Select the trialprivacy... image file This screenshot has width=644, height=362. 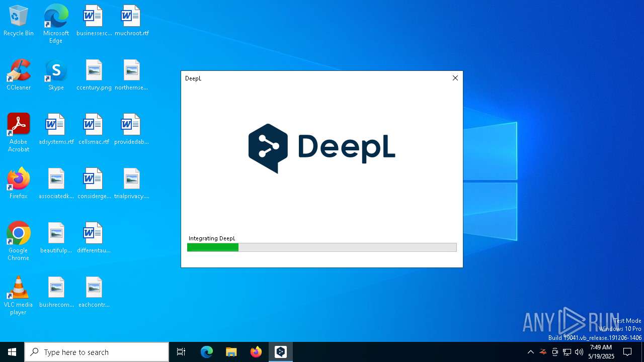(131, 184)
